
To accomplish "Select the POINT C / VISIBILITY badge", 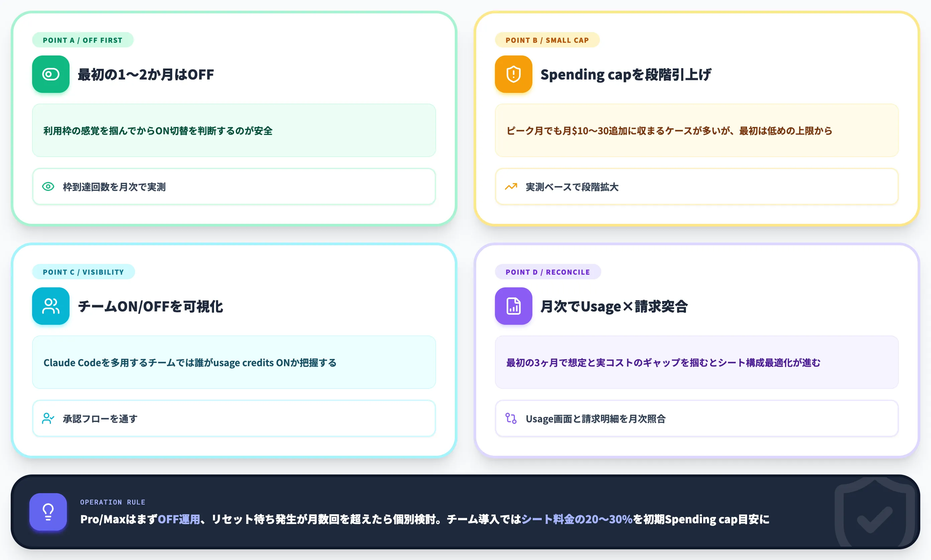I will pos(84,272).
